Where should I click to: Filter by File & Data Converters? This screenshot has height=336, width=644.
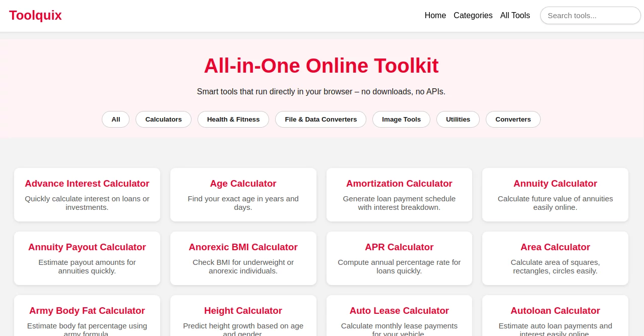pos(321,120)
